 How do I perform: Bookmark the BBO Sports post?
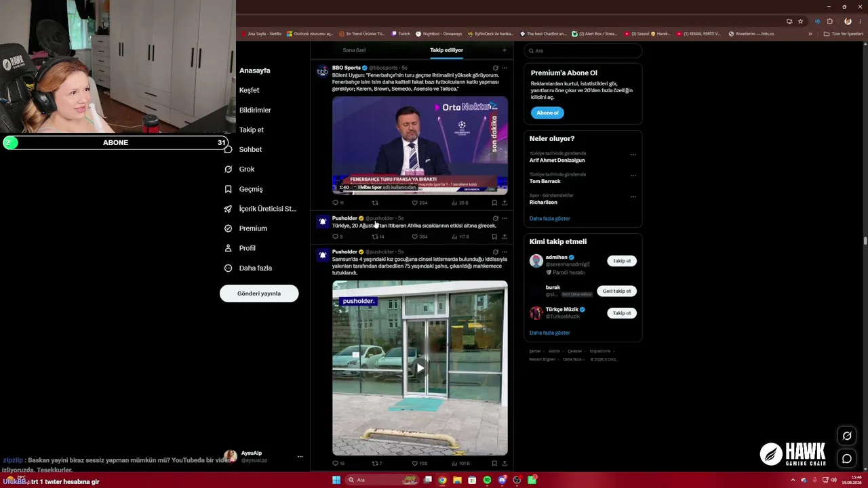pos(494,203)
